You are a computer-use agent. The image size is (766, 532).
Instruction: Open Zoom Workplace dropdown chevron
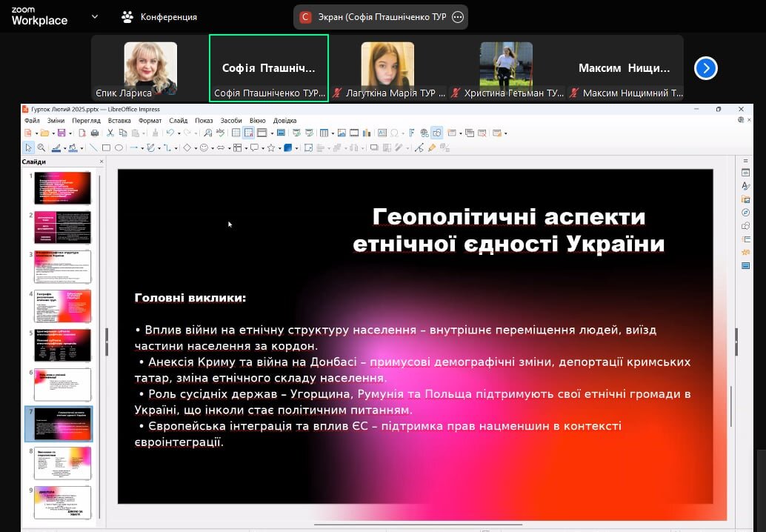[x=94, y=16]
